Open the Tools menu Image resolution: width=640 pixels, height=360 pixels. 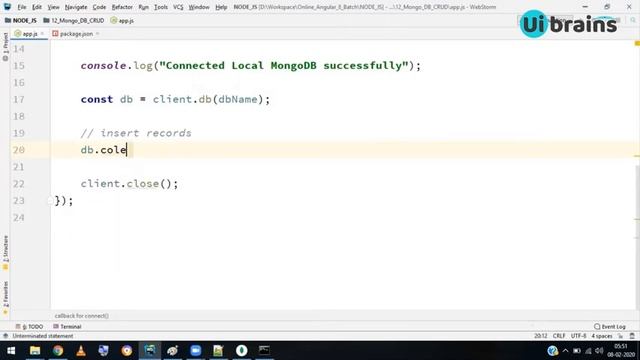tap(161, 7)
